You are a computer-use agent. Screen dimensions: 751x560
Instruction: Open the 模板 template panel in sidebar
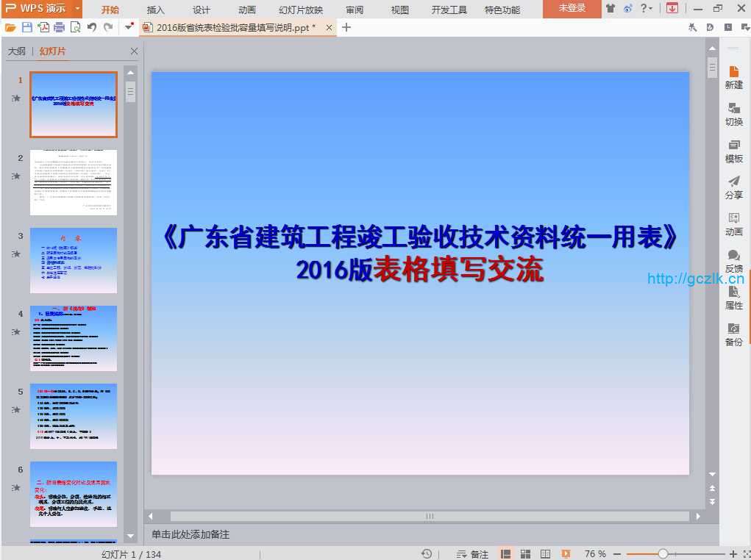[733, 151]
